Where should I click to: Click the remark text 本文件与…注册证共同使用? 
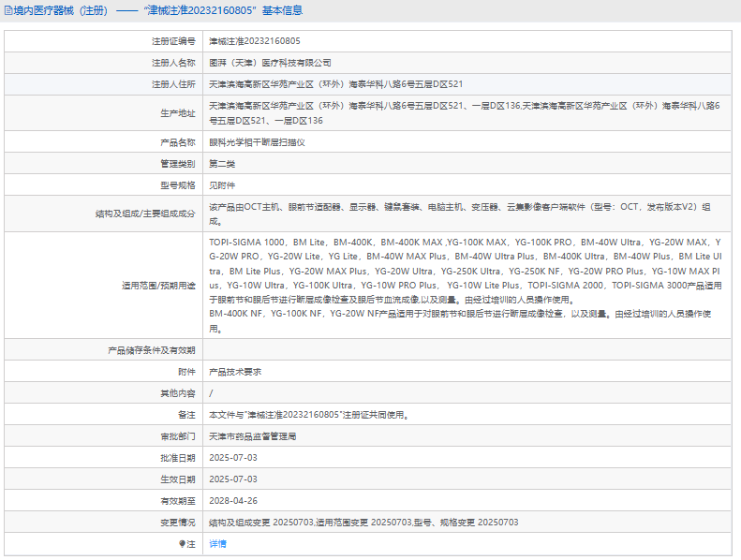coord(308,415)
